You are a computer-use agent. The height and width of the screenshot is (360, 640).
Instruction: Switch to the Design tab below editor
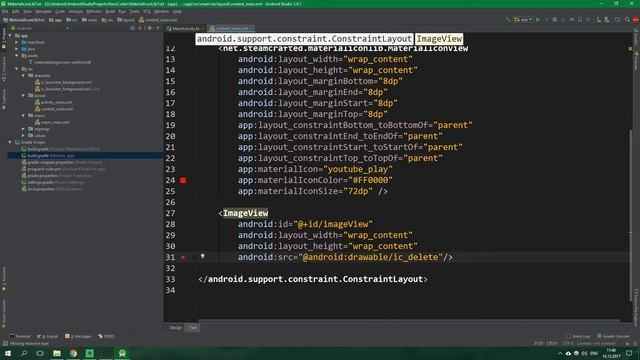point(176,327)
